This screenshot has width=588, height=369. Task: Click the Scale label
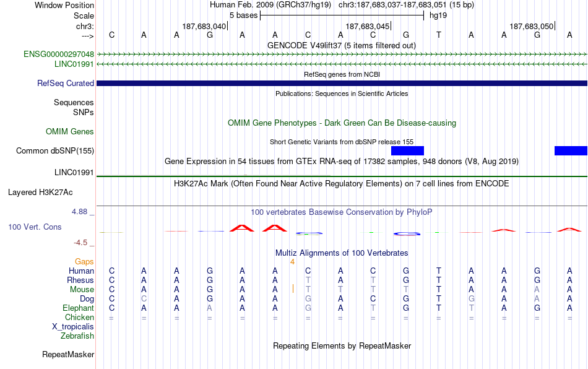point(84,15)
